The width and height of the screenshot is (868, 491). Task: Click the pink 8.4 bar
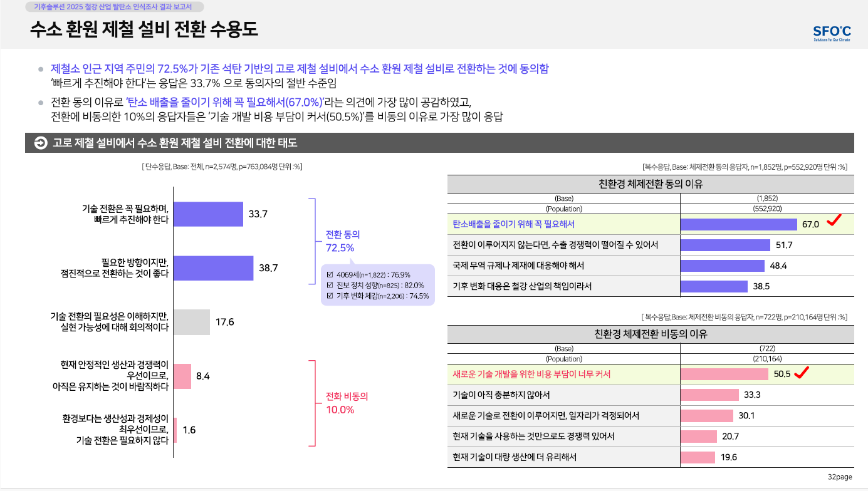pos(182,376)
